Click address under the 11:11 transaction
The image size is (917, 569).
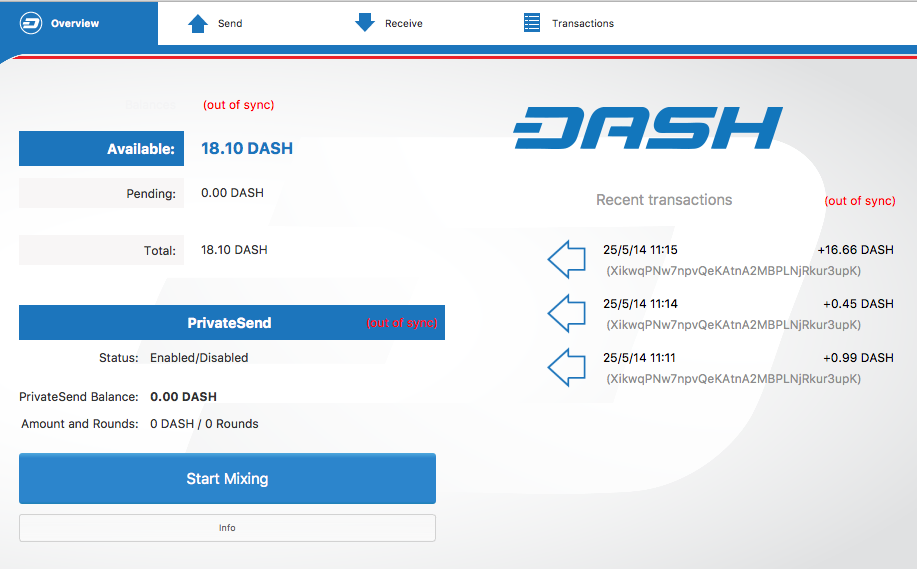click(x=733, y=379)
